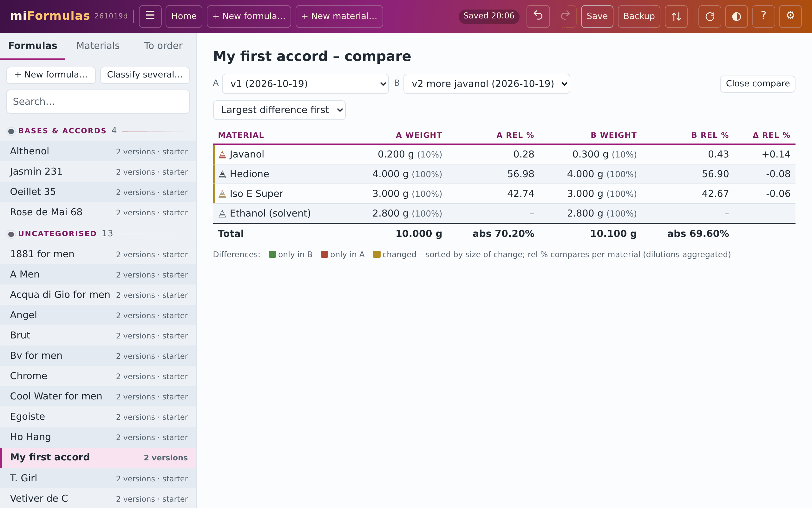Open the hamburger menu icon

point(150,16)
